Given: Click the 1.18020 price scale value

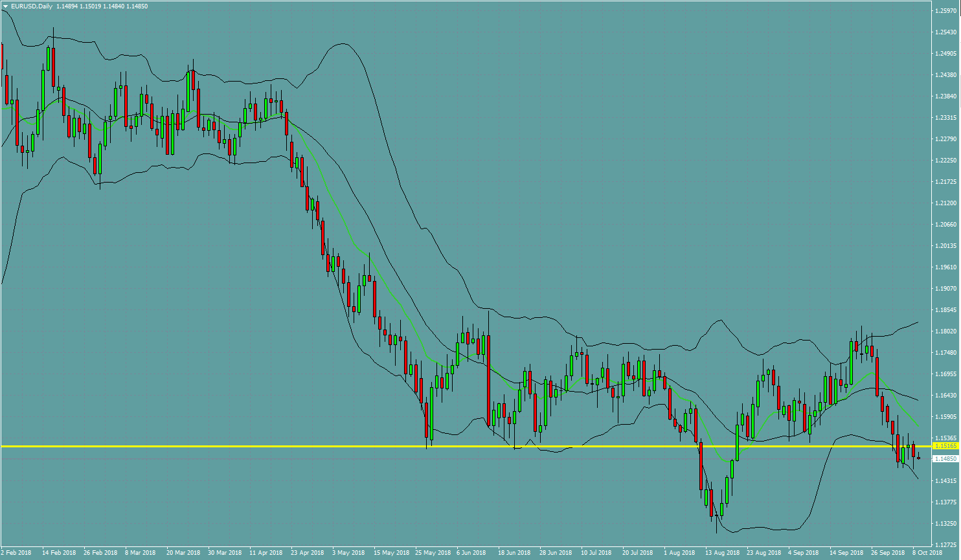Looking at the screenshot, I should (x=946, y=331).
